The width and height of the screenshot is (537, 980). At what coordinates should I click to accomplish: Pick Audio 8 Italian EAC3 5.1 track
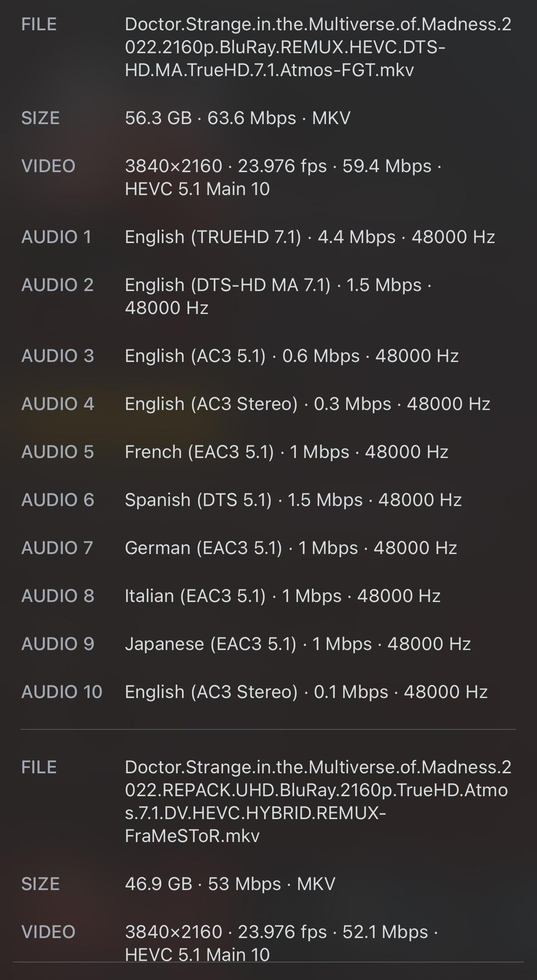pos(282,596)
